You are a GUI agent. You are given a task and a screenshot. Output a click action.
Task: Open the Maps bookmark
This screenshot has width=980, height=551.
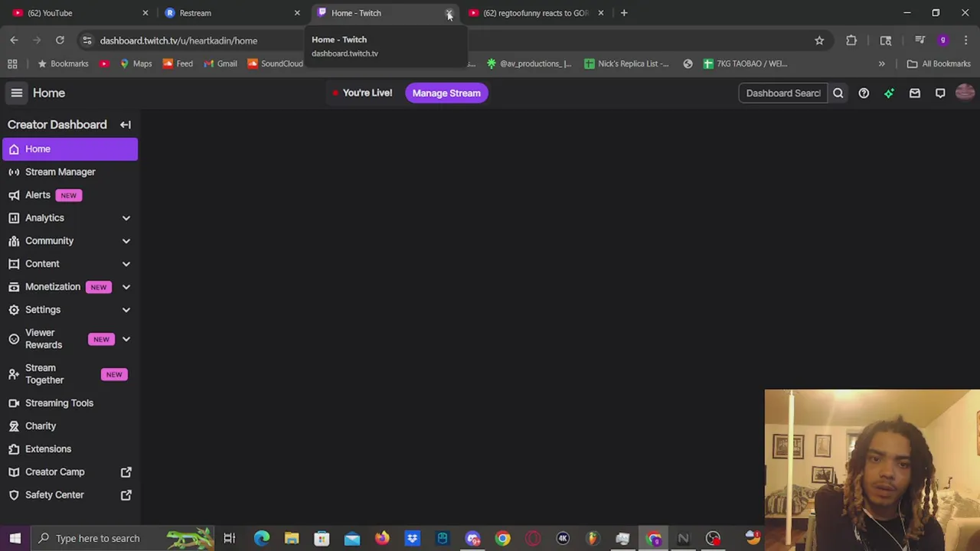(136, 64)
